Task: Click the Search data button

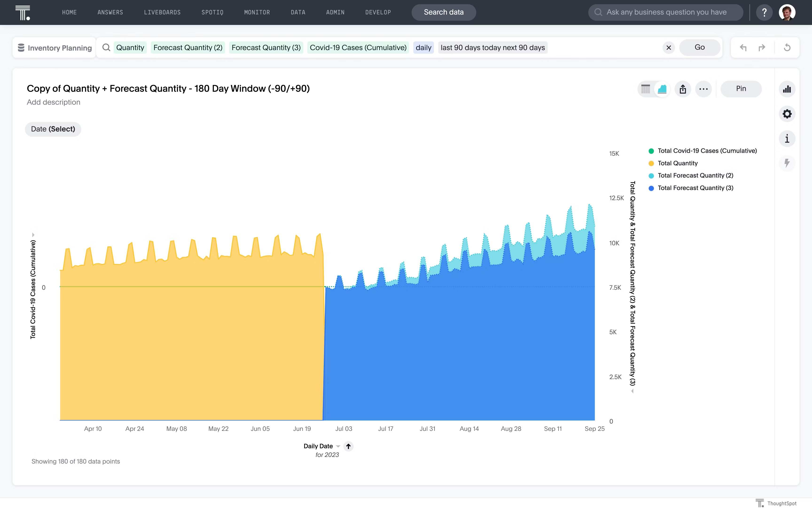Action: pos(444,12)
